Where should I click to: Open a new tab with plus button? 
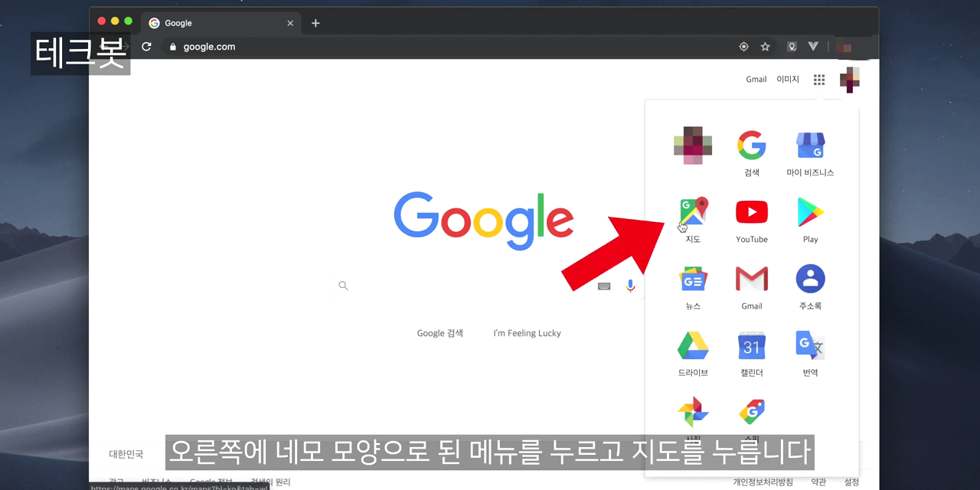click(x=315, y=23)
